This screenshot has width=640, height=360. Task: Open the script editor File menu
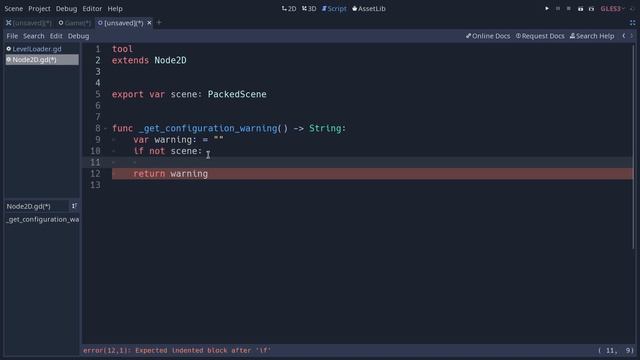click(12, 36)
